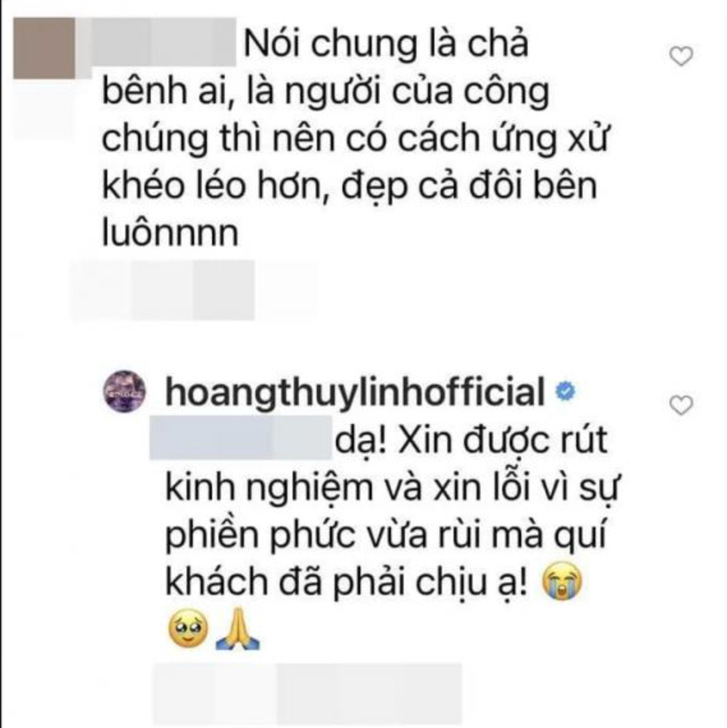Open the hoangthuylinhofficial username link
The width and height of the screenshot is (727, 728).
(x=355, y=393)
